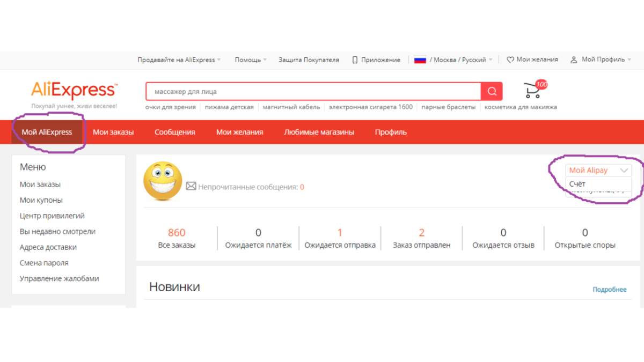The width and height of the screenshot is (644, 362).
Task: Click the smiley profile avatar
Action: (163, 181)
